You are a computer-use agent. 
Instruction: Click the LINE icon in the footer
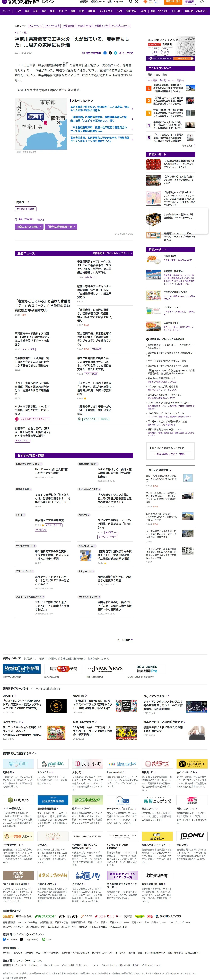click(x=44, y=939)
